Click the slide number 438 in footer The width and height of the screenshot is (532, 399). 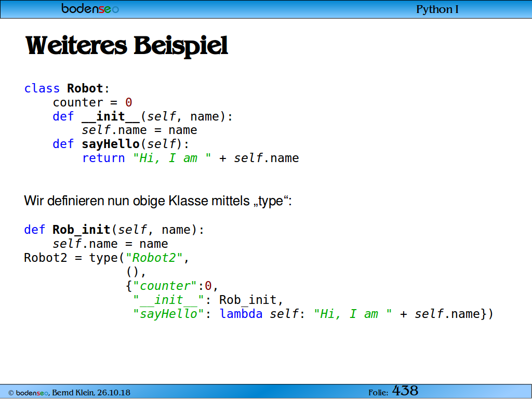(405, 391)
